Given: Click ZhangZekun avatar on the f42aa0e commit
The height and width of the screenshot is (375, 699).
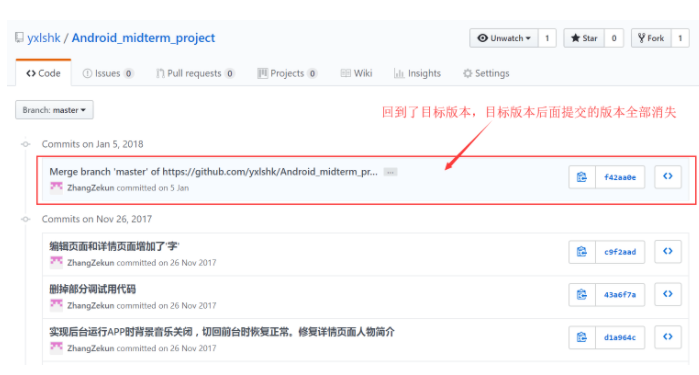Looking at the screenshot, I should pos(56,187).
